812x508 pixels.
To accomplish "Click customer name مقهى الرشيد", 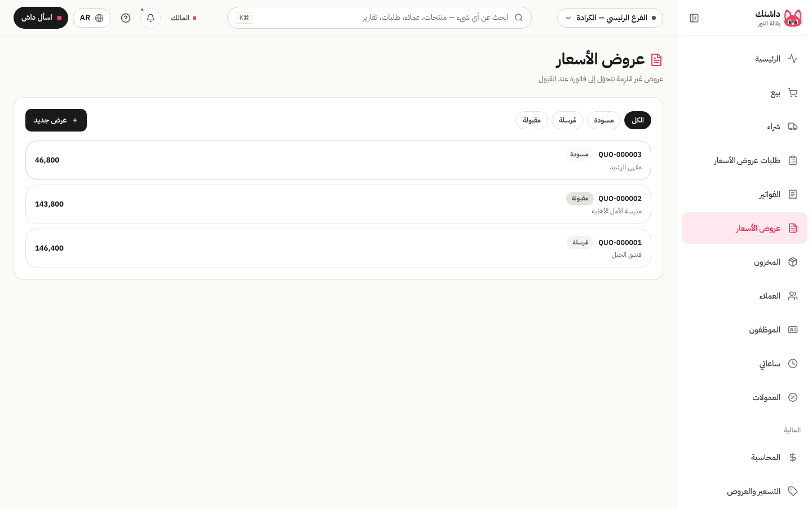I will point(625,168).
